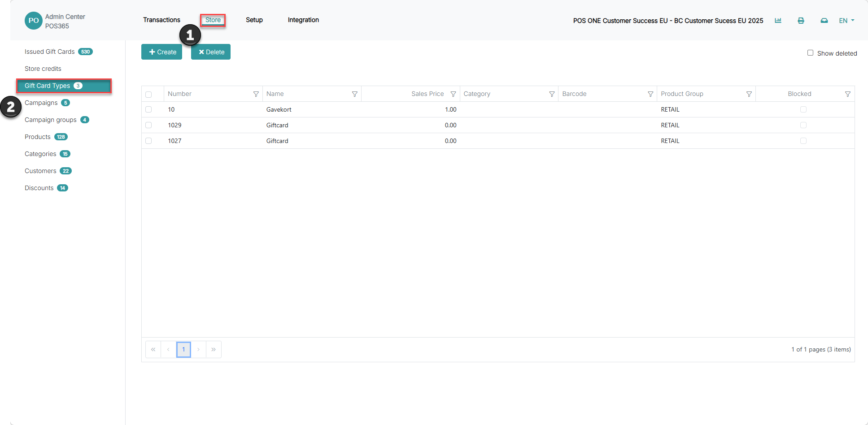This screenshot has height=425, width=868.
Task: Click the Admin Center POS365 label
Action: [65, 21]
